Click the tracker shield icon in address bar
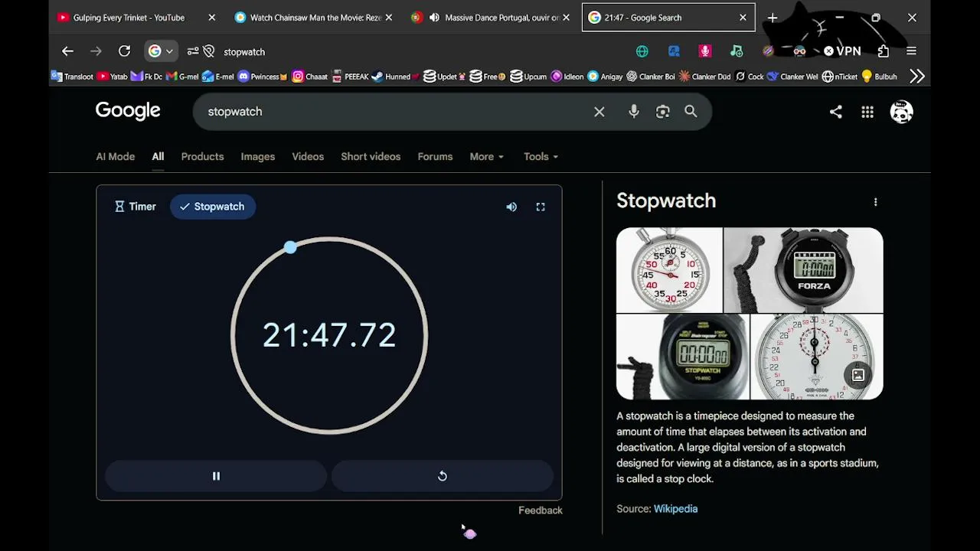980x551 pixels. [x=209, y=51]
